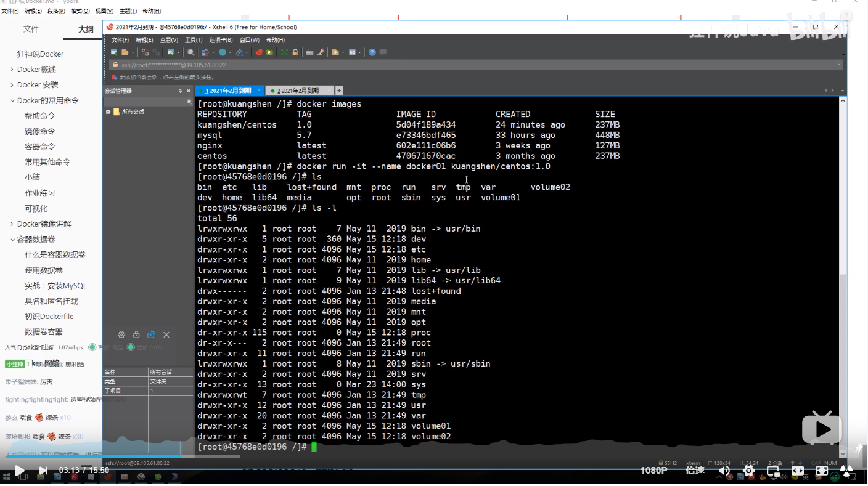Click the '倍速' playback speed button
This screenshot has width=868, height=486.
coord(695,471)
